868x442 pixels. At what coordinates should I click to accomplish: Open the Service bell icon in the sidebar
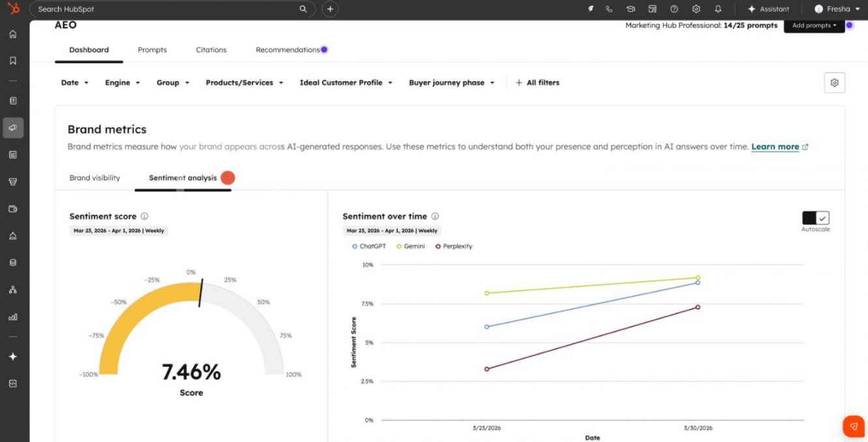click(x=13, y=236)
